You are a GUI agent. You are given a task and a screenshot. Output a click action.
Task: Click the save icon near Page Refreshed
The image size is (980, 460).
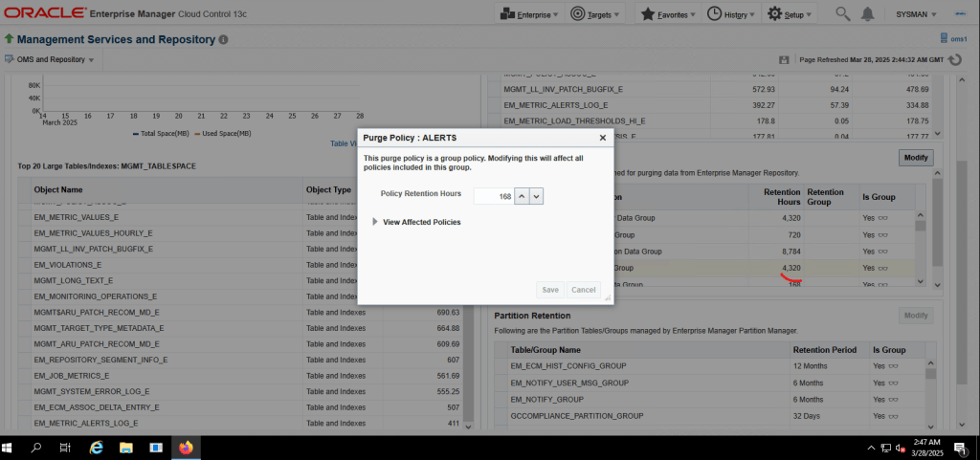coord(784,59)
